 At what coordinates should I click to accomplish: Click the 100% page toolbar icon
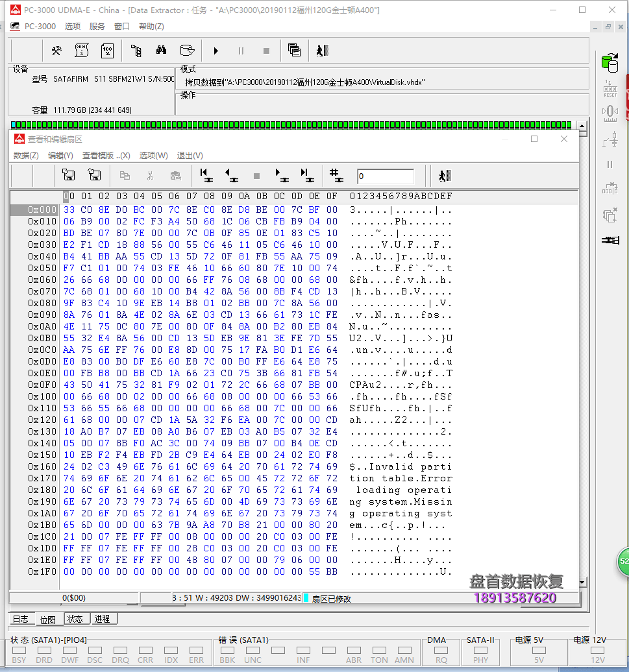click(x=107, y=51)
